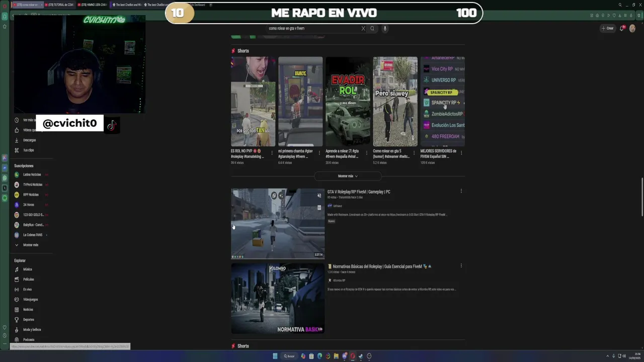This screenshot has width=644, height=362.
Task: Open a new browser tab
Action: [x=211, y=5]
